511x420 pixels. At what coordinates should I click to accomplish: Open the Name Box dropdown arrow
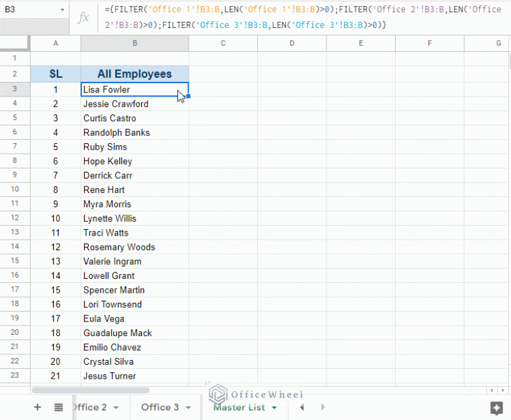tap(62, 10)
